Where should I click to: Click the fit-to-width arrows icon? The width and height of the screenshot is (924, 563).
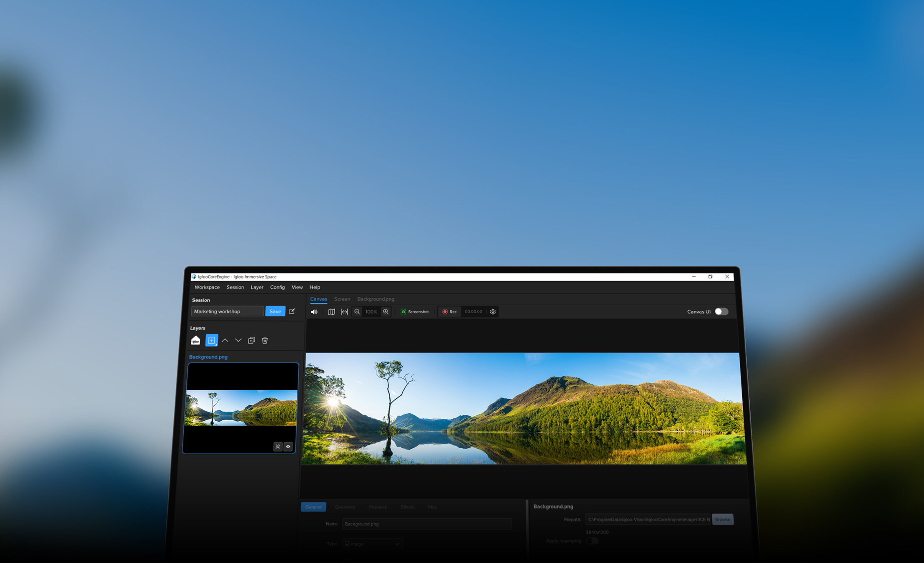coord(344,312)
